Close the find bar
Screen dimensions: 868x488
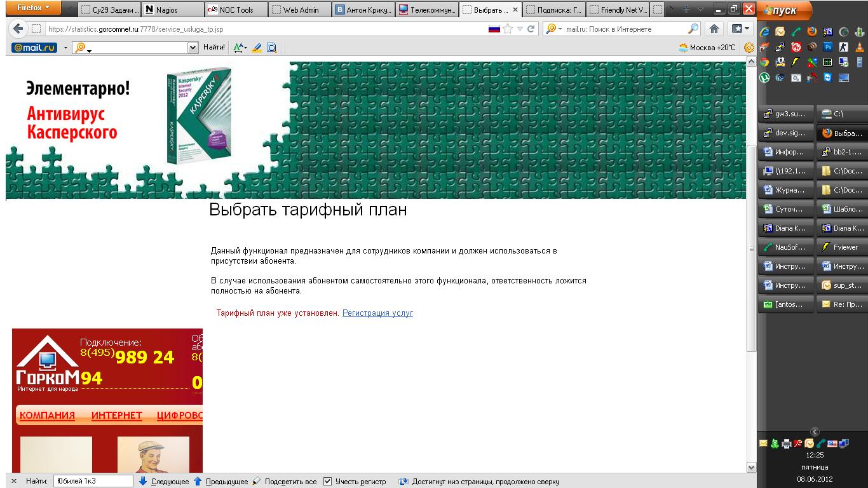coord(15,482)
